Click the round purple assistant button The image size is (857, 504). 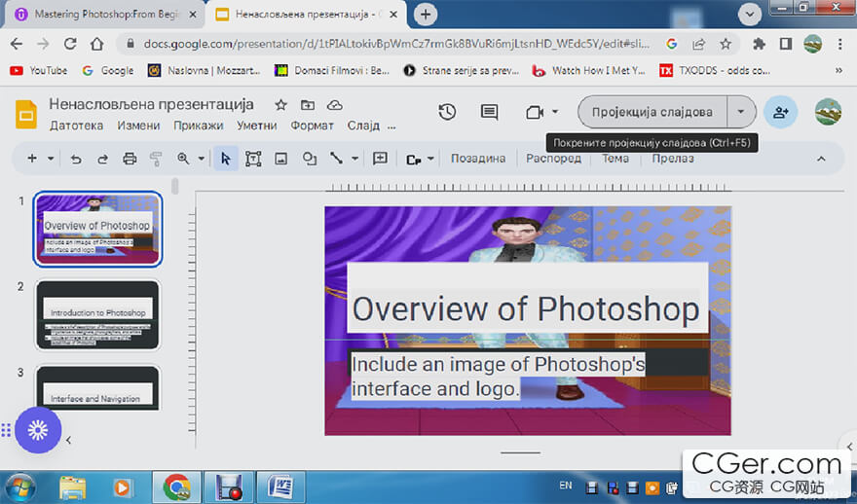[38, 430]
